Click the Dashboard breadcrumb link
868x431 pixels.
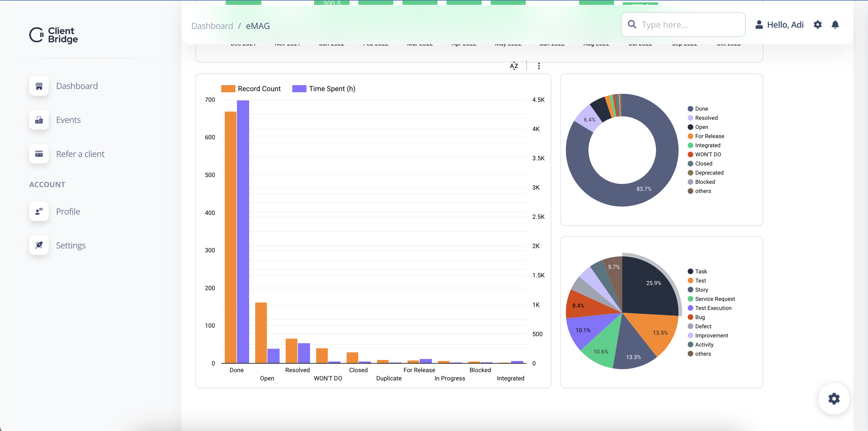[212, 26]
